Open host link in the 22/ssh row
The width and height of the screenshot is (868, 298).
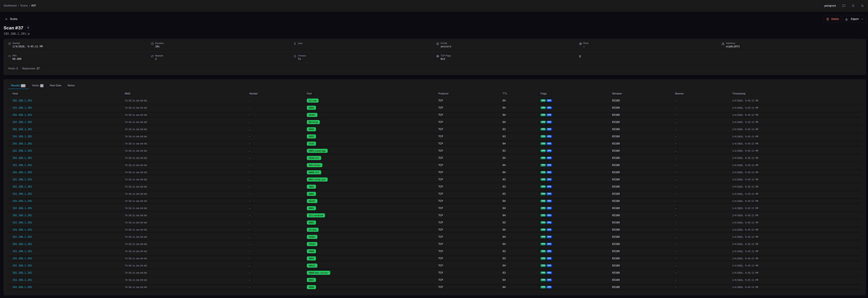click(x=22, y=101)
